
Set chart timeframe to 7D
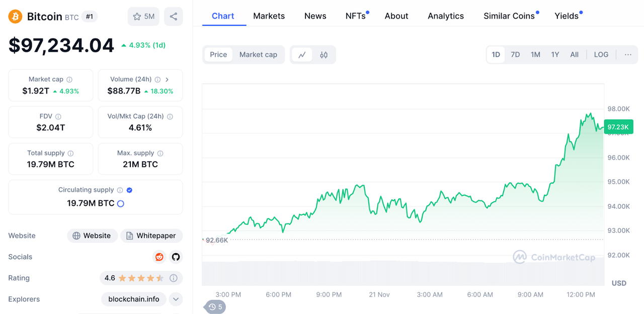(x=515, y=54)
